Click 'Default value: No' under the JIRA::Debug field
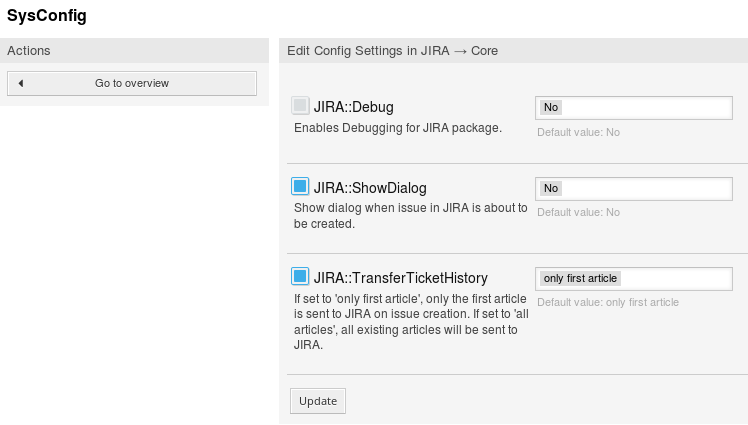This screenshot has width=748, height=425. click(578, 131)
